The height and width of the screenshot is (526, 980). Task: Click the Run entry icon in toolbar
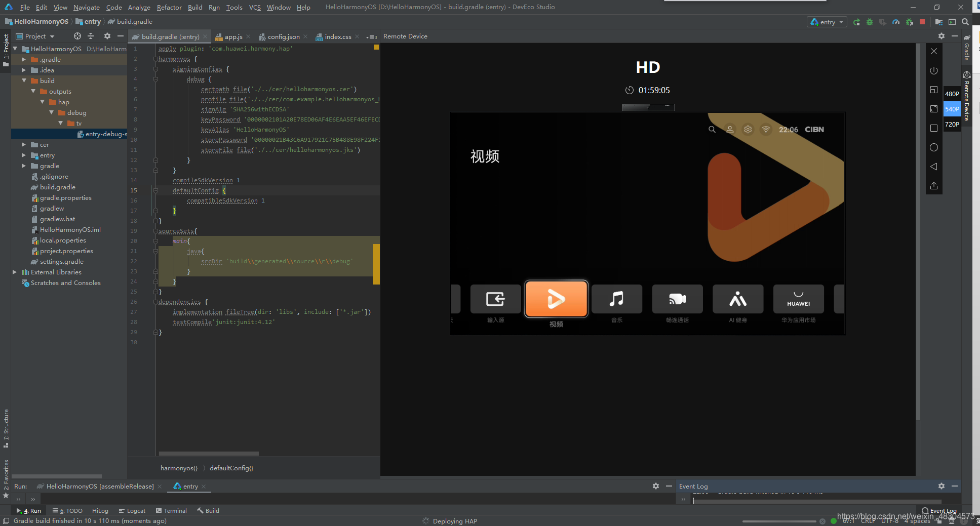coord(856,22)
